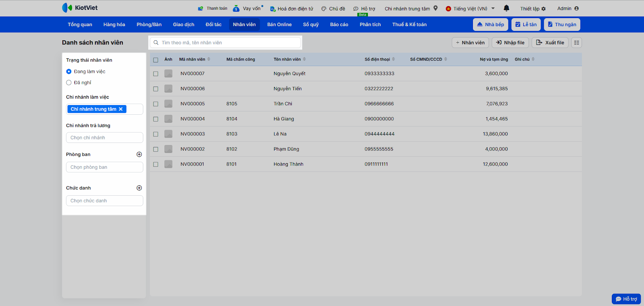Image resolution: width=644 pixels, height=306 pixels.
Task: Click the Thanh toán icon
Action: 200,8
